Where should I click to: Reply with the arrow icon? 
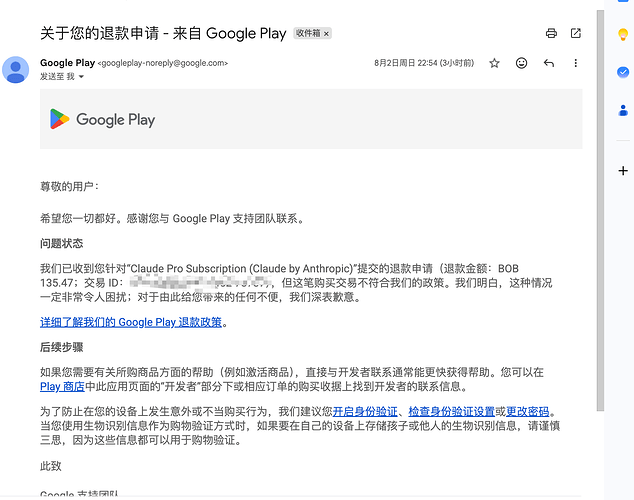point(549,63)
